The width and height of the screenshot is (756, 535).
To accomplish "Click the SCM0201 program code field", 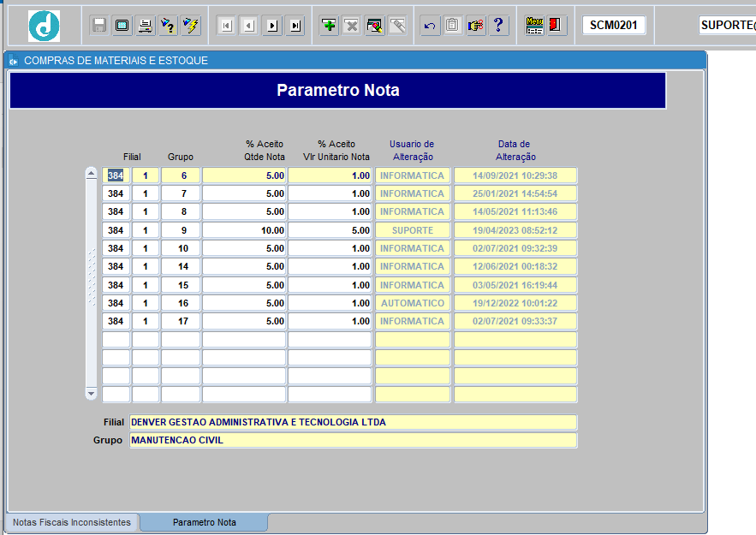I will tap(614, 25).
